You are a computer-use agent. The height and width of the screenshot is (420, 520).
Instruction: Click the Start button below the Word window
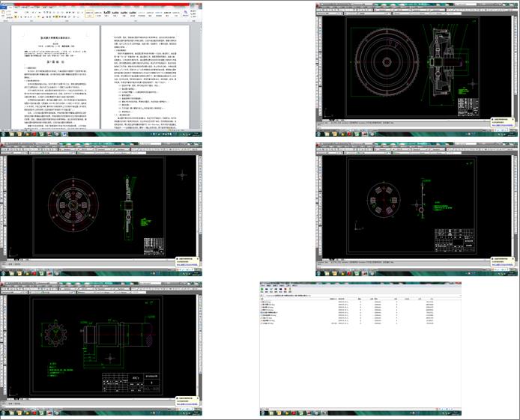pyautogui.click(x=4, y=134)
